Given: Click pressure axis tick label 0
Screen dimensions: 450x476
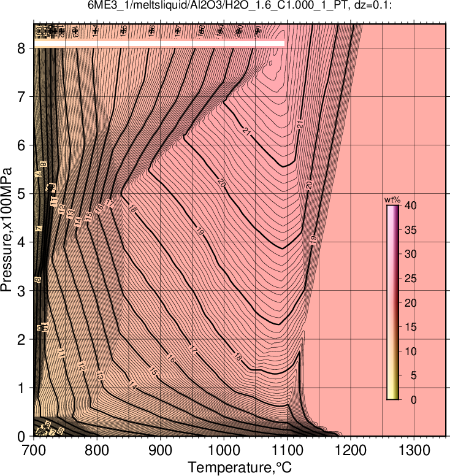Looking at the screenshot, I should coord(21,436).
